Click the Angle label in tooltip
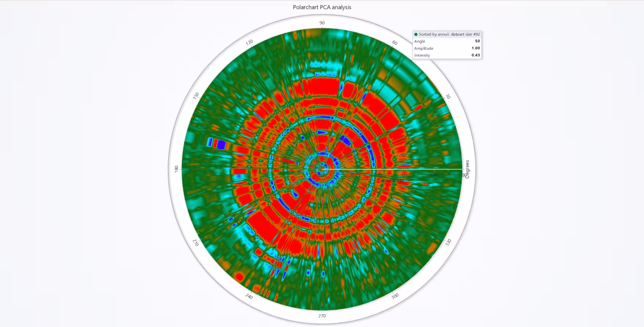The image size is (644, 327). point(419,41)
